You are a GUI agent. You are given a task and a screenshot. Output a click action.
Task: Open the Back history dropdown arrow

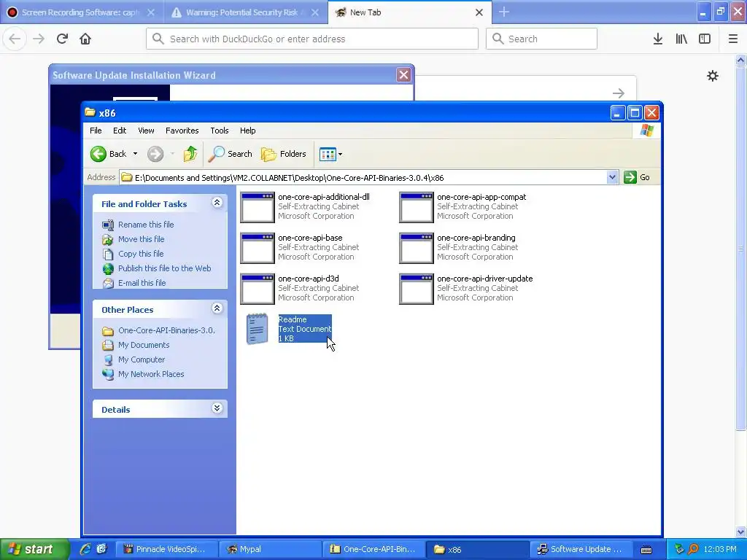click(135, 154)
